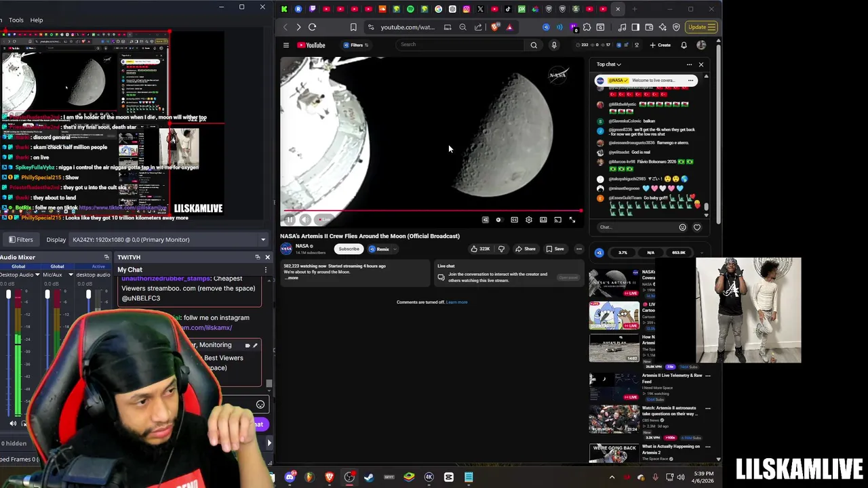This screenshot has height=488, width=868.
Task: Enter fullscreen in YouTube player
Action: (x=572, y=220)
